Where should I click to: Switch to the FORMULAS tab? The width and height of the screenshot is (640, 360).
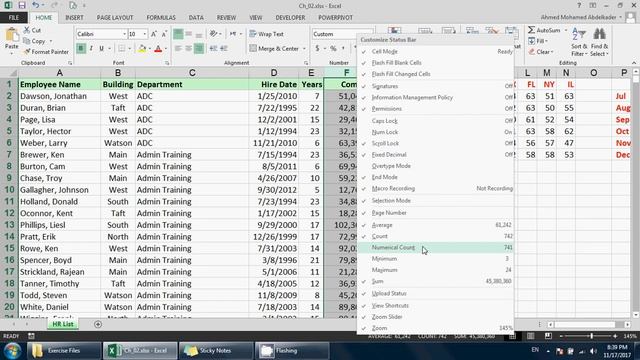tap(161, 18)
